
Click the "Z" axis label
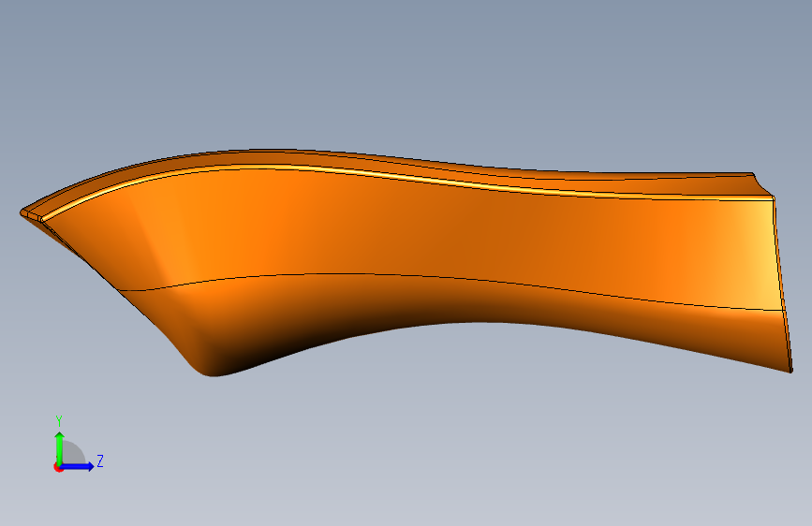(100, 460)
